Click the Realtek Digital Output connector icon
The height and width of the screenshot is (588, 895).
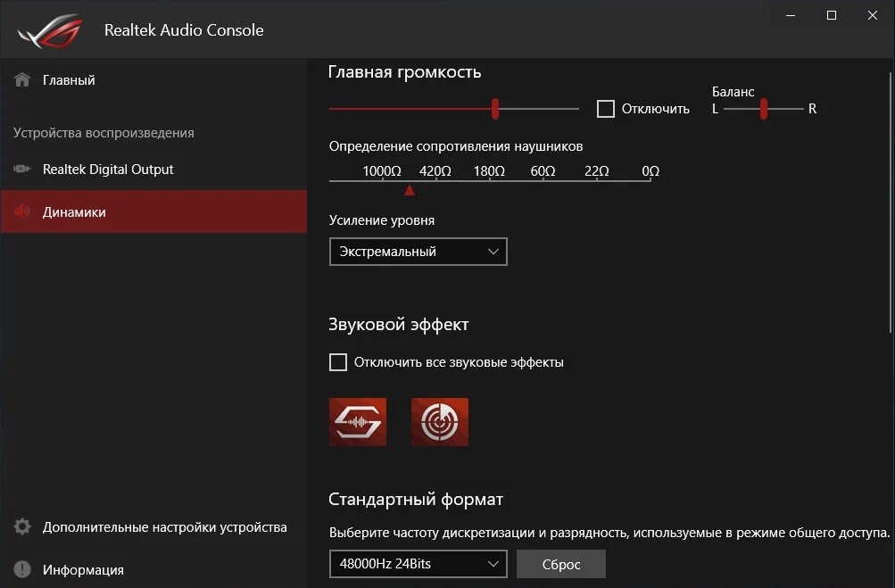tap(22, 169)
